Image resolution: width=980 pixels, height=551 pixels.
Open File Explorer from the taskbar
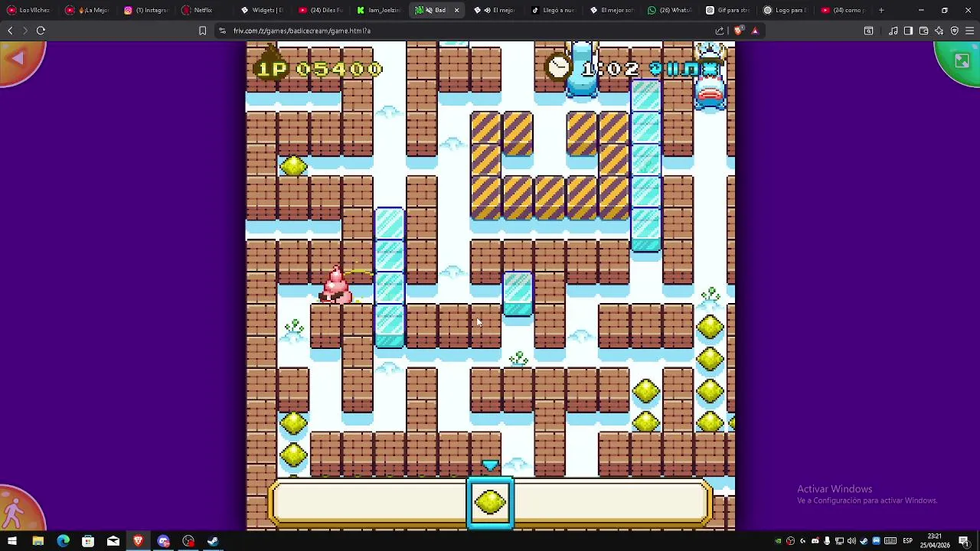point(38,541)
